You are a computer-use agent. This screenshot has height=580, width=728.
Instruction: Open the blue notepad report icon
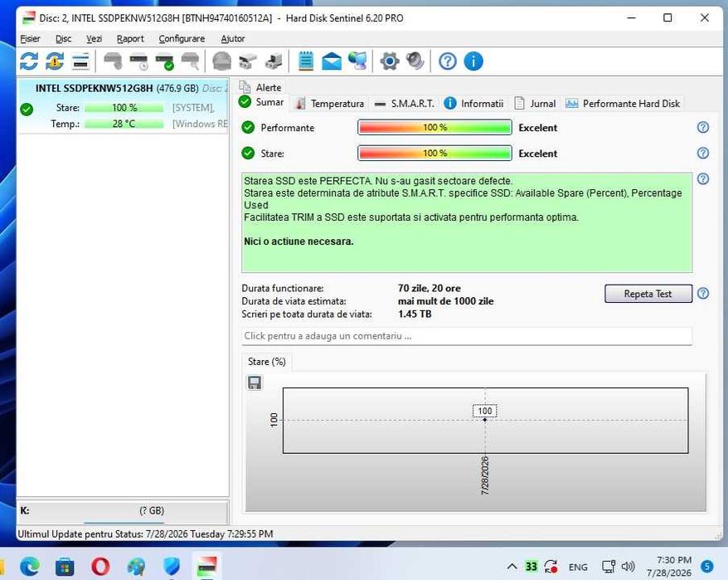[x=305, y=61]
